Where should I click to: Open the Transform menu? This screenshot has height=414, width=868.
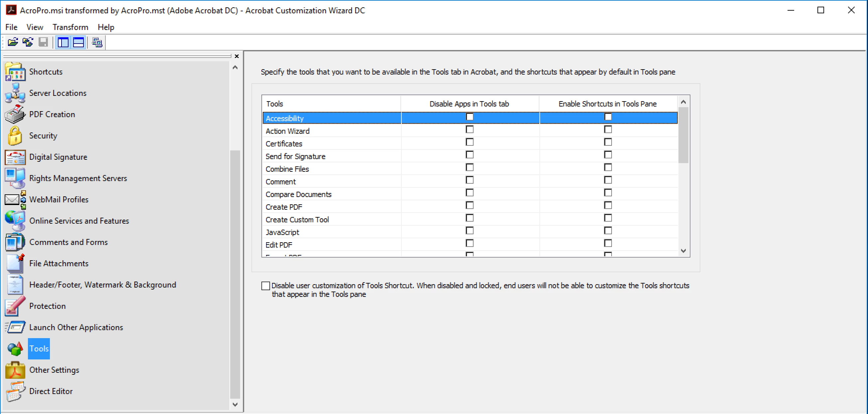70,27
